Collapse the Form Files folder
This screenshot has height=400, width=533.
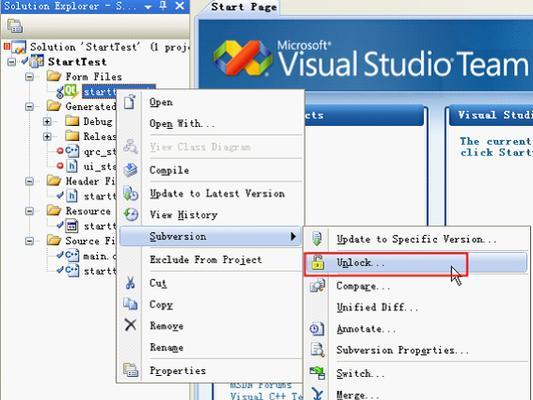[30, 77]
